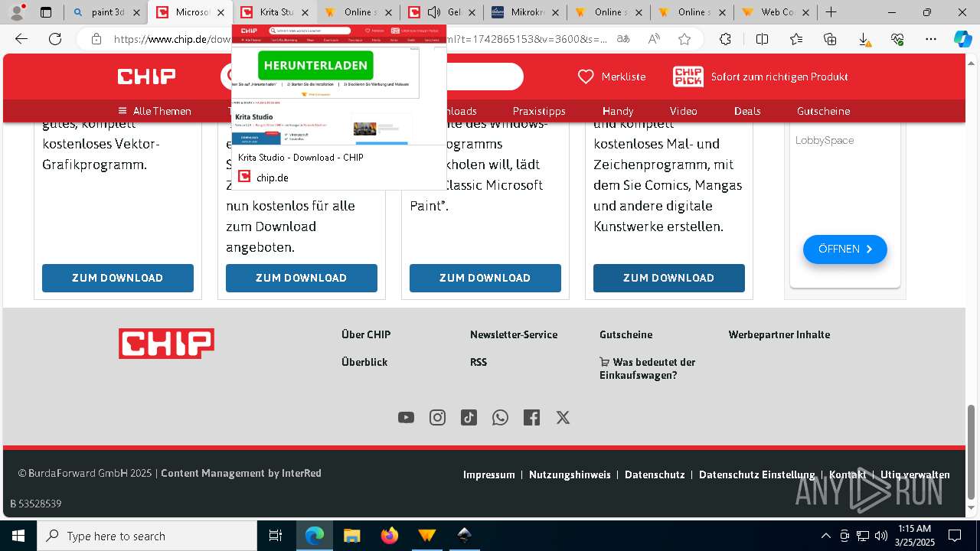Open Deals in CHIP navigation
Image resolution: width=980 pixels, height=551 pixels.
click(747, 111)
